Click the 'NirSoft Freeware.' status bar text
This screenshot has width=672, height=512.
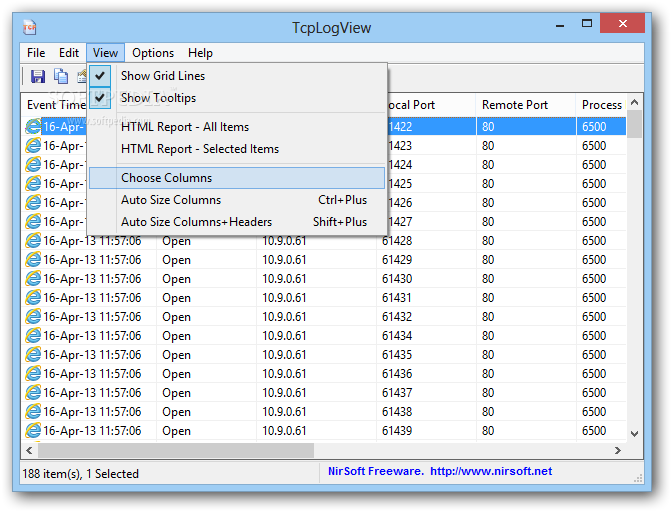[376, 471]
